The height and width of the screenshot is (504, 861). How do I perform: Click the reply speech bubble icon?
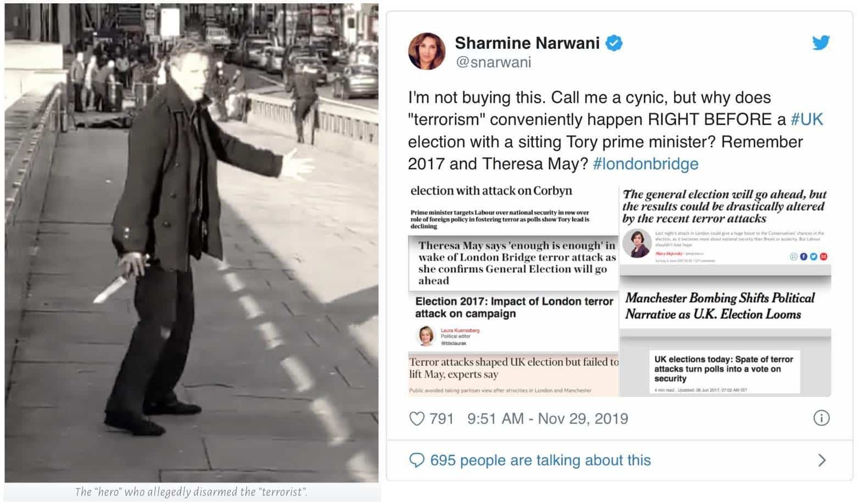417,460
